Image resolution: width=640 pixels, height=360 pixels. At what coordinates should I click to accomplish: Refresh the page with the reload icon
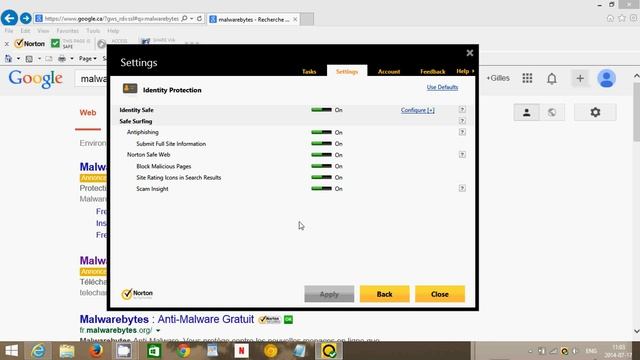[200, 18]
